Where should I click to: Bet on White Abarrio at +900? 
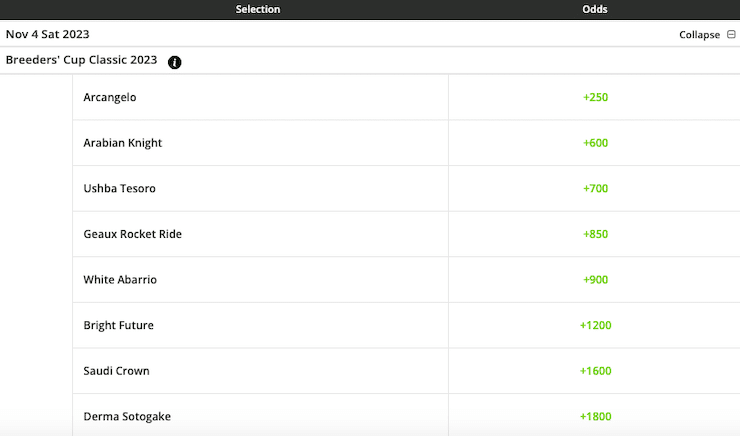595,280
